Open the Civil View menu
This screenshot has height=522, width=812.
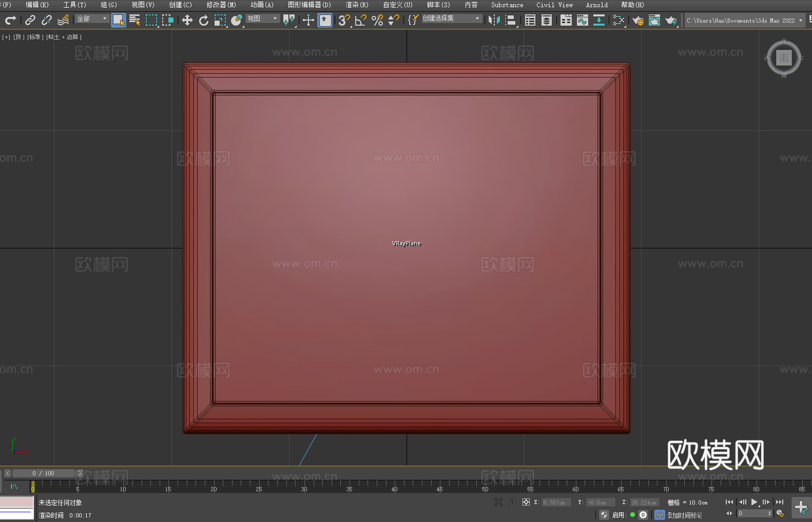click(554, 5)
